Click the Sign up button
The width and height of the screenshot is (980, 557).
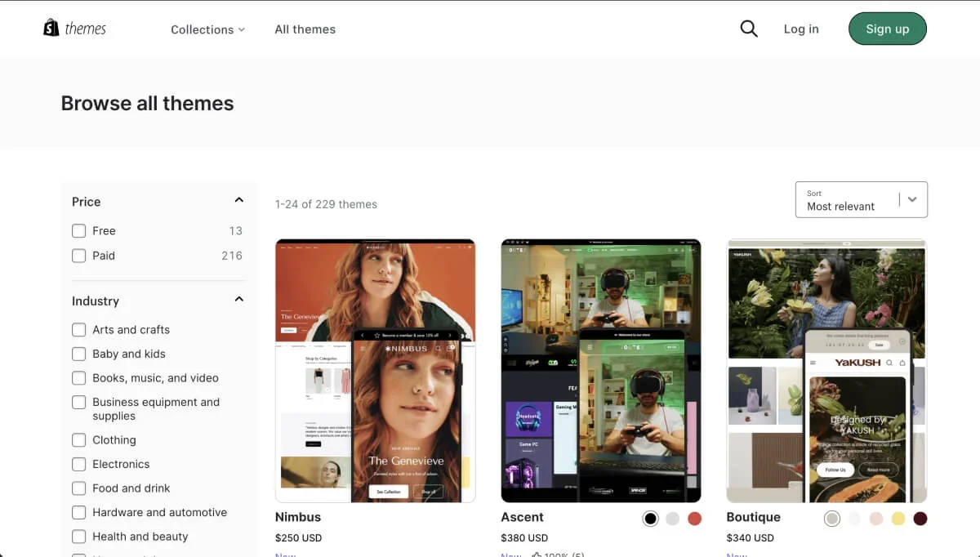point(887,28)
